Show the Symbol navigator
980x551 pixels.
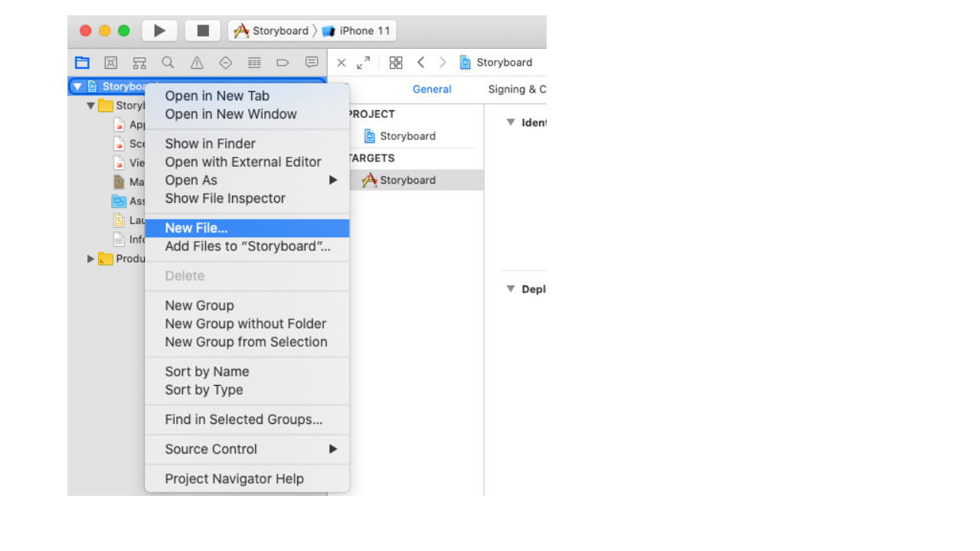click(139, 63)
